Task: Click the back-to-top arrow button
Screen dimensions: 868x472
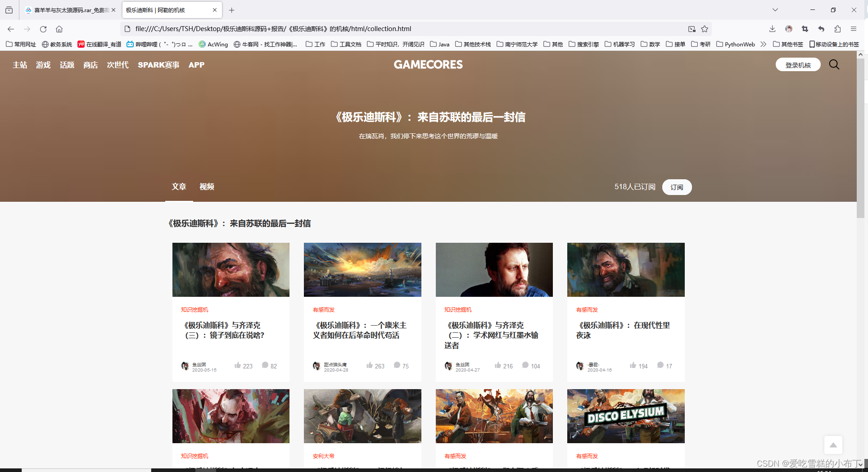Action: (833, 445)
